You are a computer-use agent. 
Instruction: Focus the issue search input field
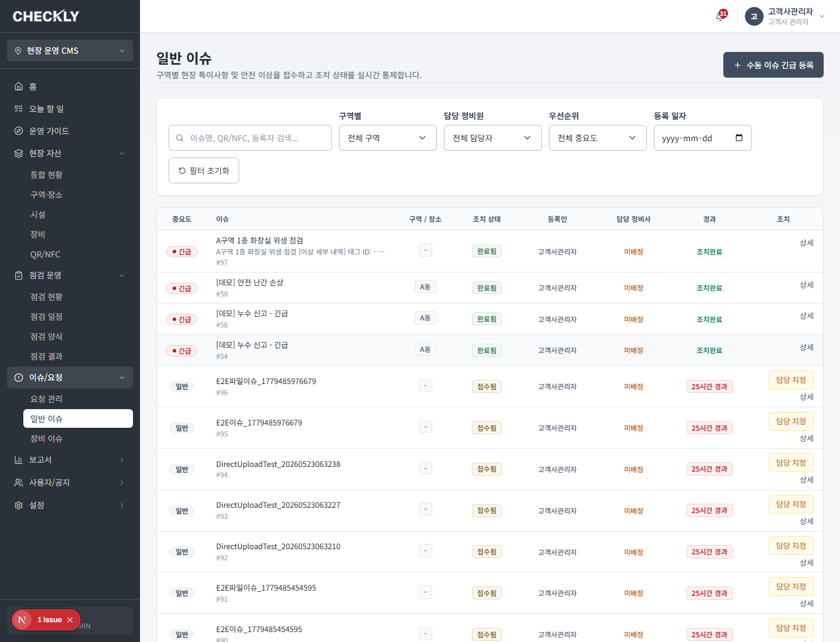(x=250, y=138)
